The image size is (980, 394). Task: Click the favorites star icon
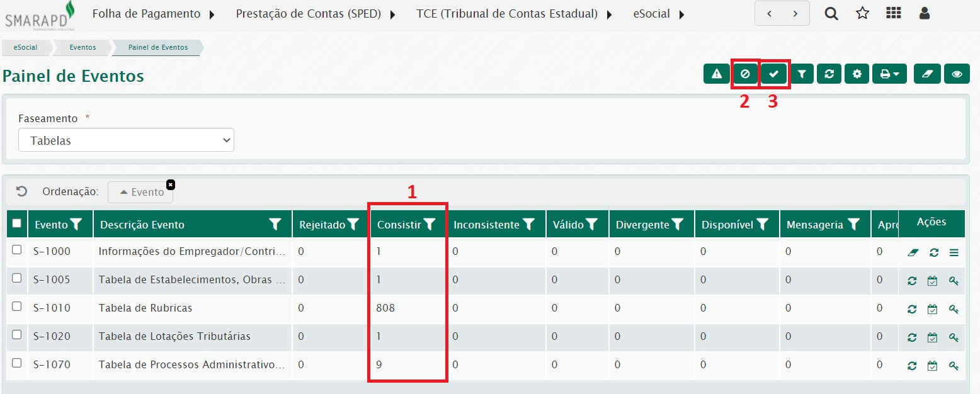coord(862,14)
